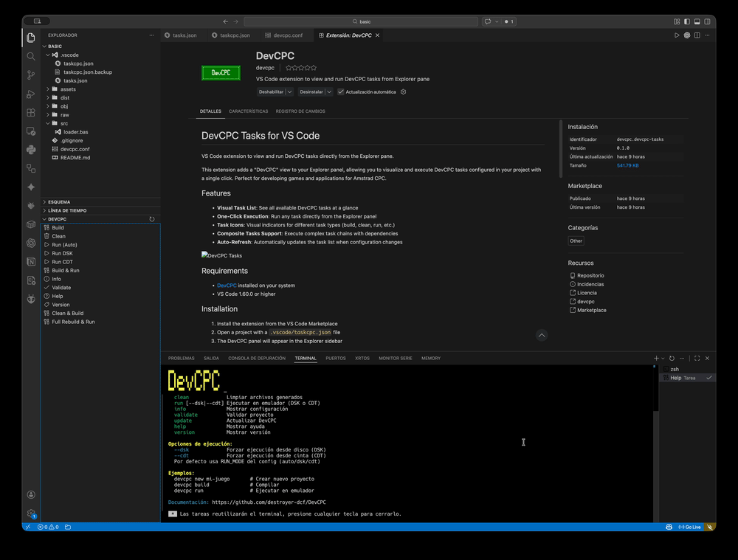Click Go Live in status bar
Screen dimensions: 738x560
(x=689, y=527)
